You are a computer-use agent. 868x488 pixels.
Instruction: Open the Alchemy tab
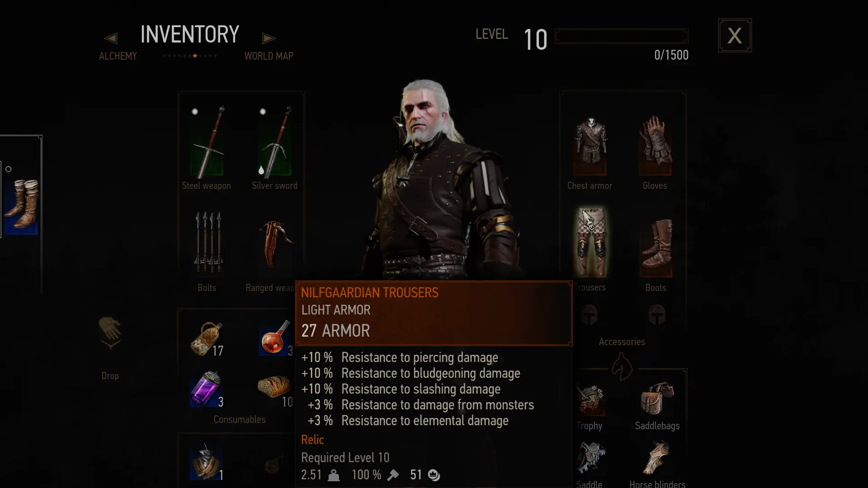(118, 56)
